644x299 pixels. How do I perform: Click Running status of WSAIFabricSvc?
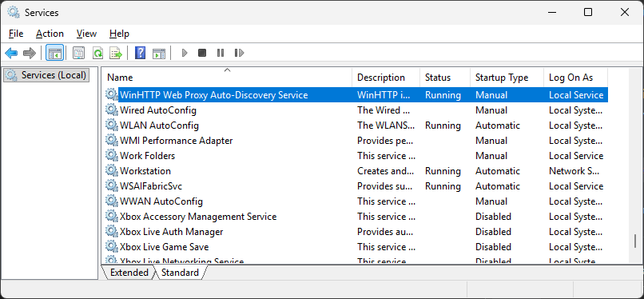[x=443, y=186]
